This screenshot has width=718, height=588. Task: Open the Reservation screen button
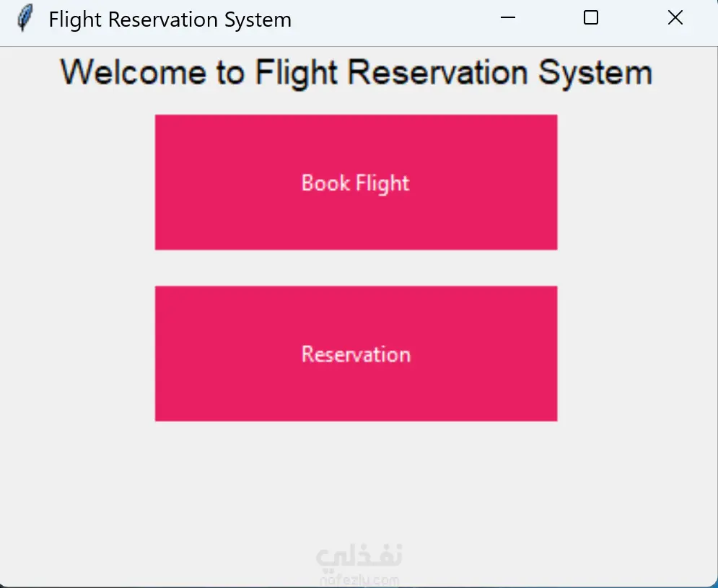point(356,354)
